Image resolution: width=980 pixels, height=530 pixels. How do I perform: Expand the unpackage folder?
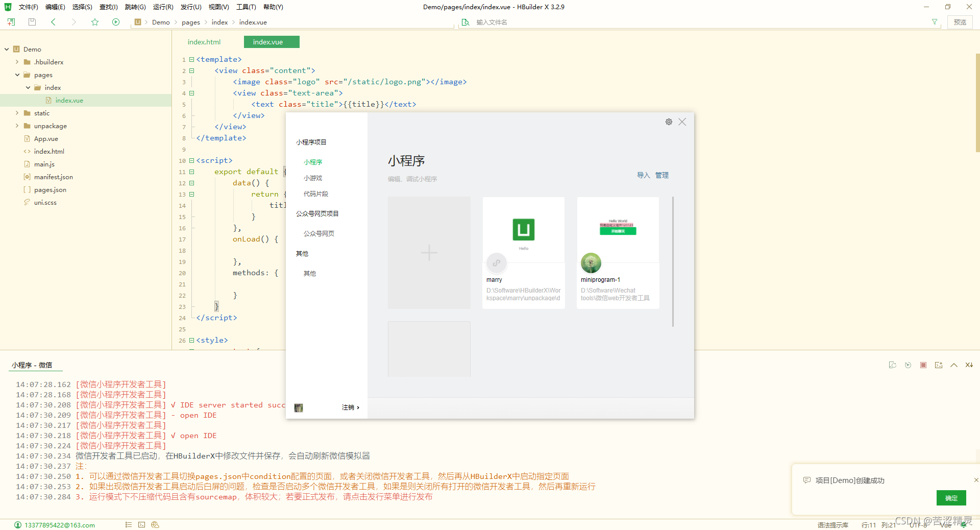(x=17, y=126)
